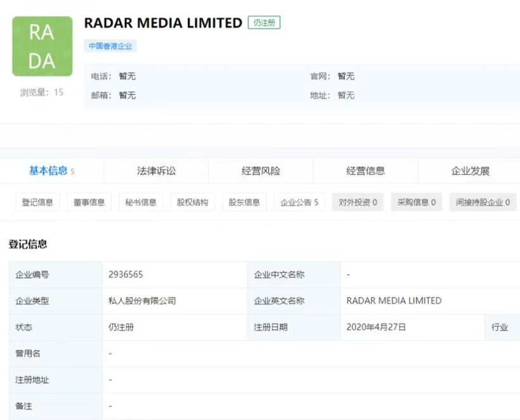Jump to the 董事信息 section

89,202
